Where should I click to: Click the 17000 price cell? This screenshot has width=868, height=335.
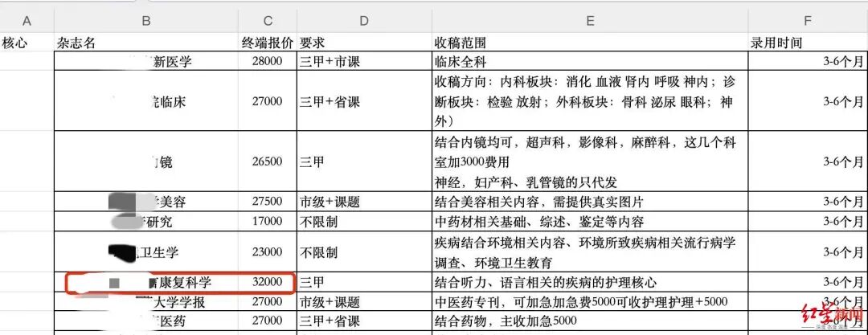[x=268, y=221]
